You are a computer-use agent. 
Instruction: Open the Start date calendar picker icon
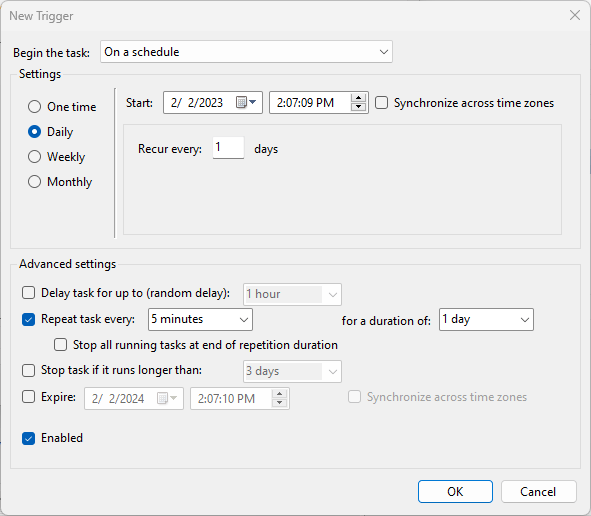click(x=246, y=102)
